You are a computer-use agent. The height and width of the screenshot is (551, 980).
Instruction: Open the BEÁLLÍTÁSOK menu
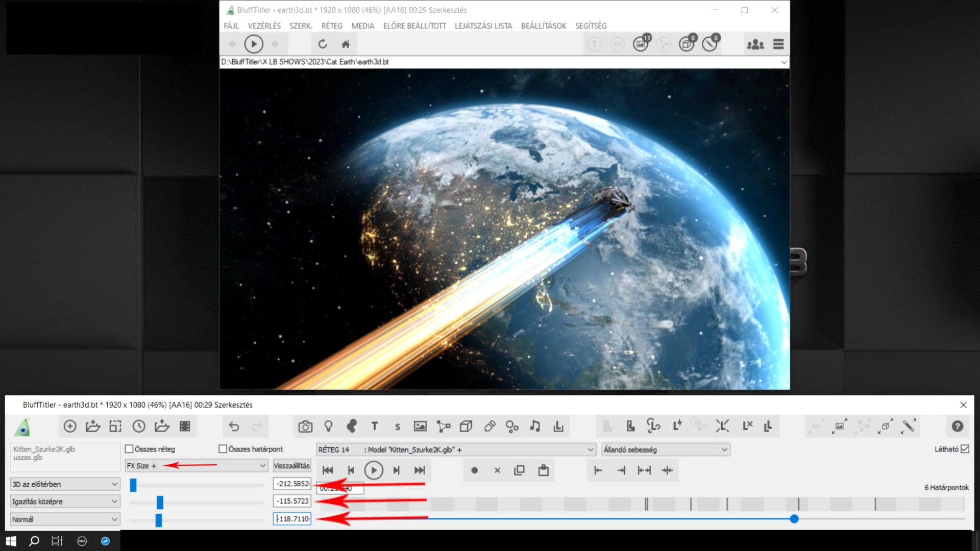[544, 26]
